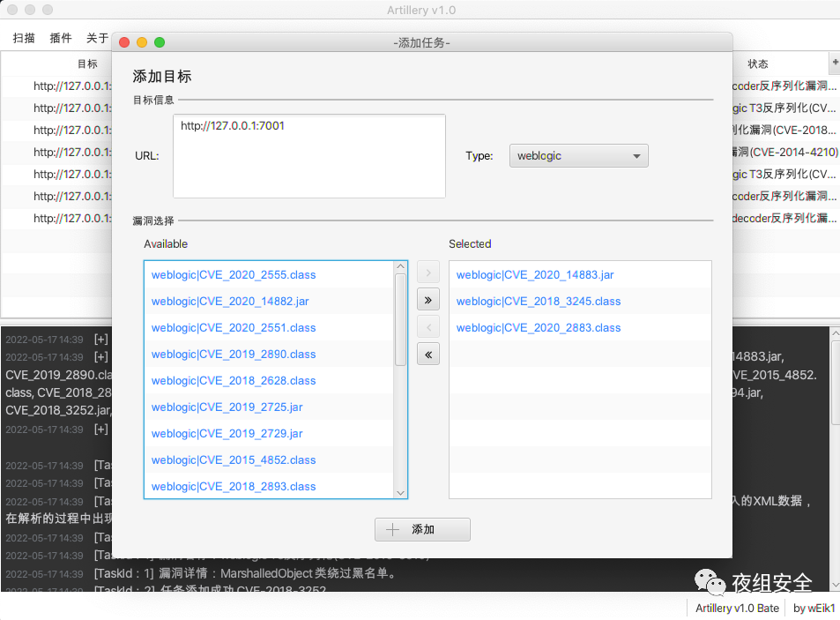
Task: Close the 添加任务 dialog
Action: click(x=124, y=42)
